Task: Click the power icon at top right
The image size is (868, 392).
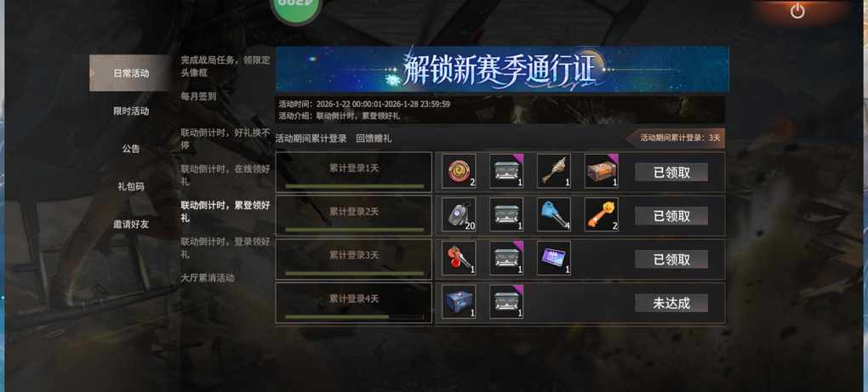Action: pyautogui.click(x=797, y=10)
